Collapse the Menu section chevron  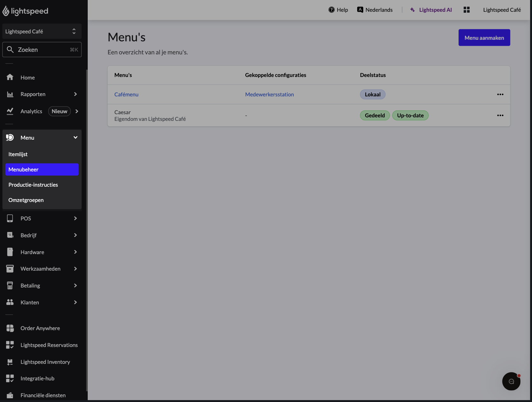(x=75, y=137)
